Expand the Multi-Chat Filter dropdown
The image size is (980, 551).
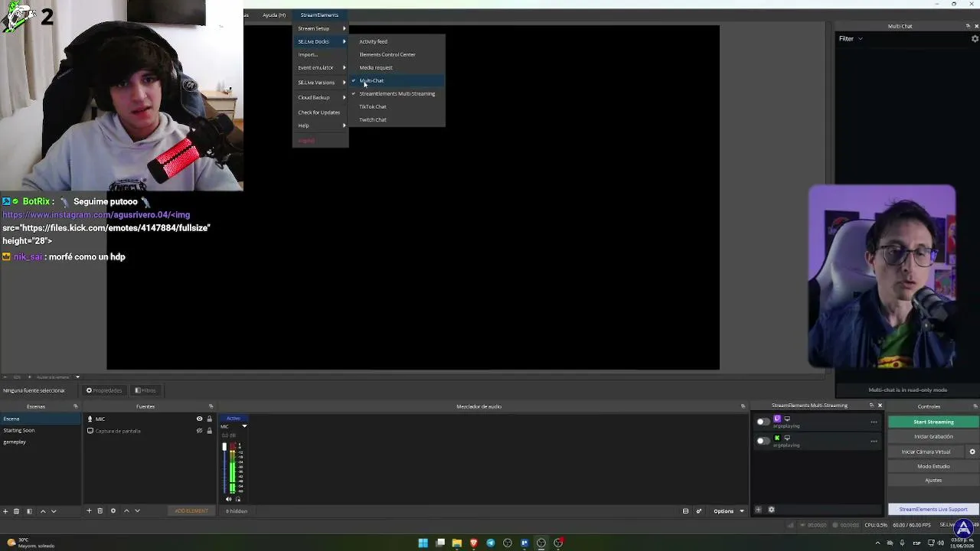click(851, 39)
